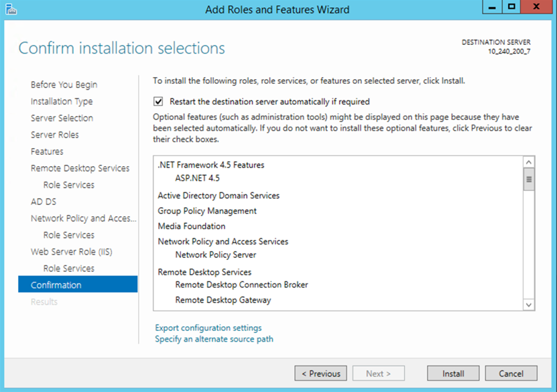This screenshot has height=392, width=557.
Task: Click the scrollbar thumb in selections list
Action: coord(529,179)
